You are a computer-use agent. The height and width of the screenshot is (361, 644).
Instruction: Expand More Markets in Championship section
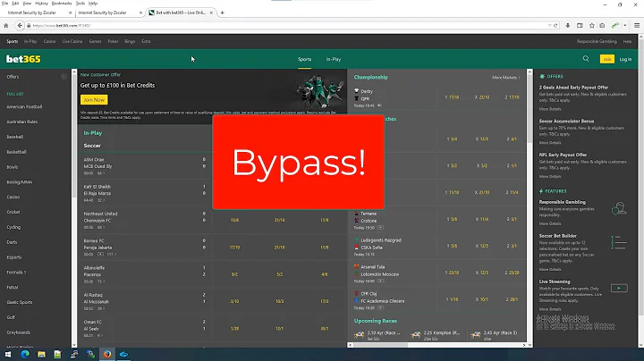tap(506, 78)
